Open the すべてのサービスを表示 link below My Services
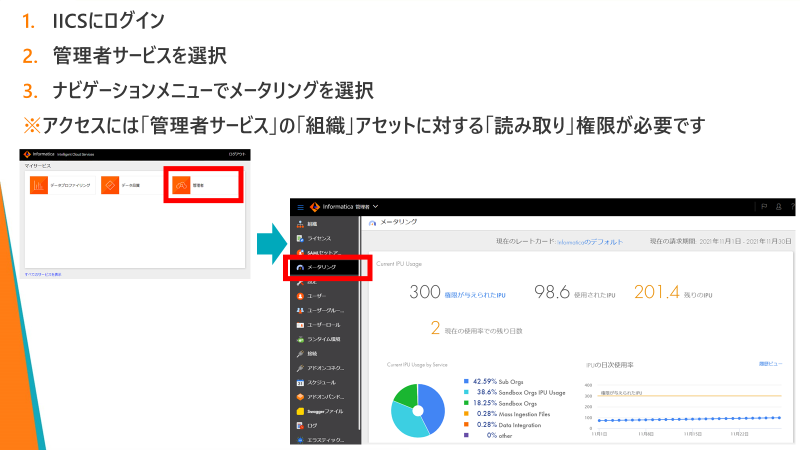The height and width of the screenshot is (450, 800). coord(43,274)
